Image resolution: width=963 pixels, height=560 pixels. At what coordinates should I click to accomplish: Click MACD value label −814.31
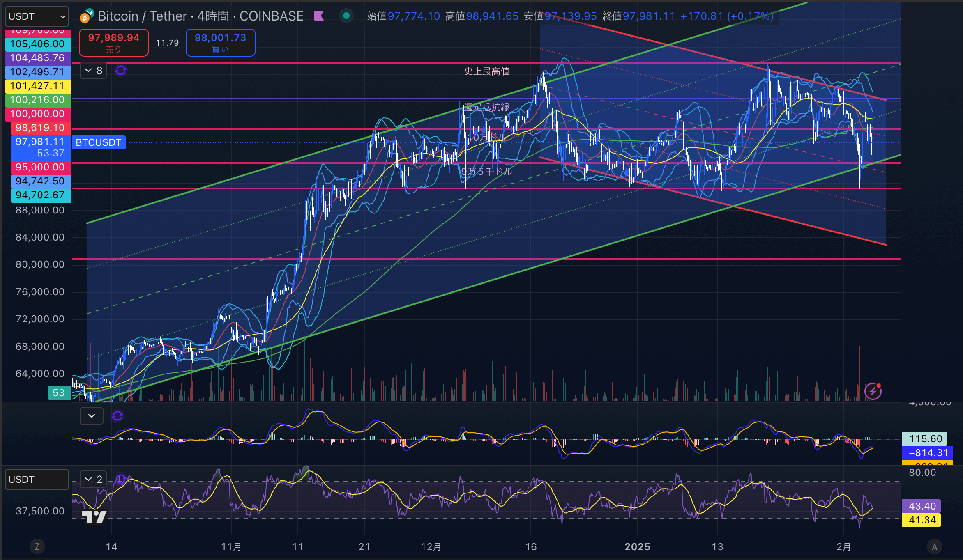(927, 453)
